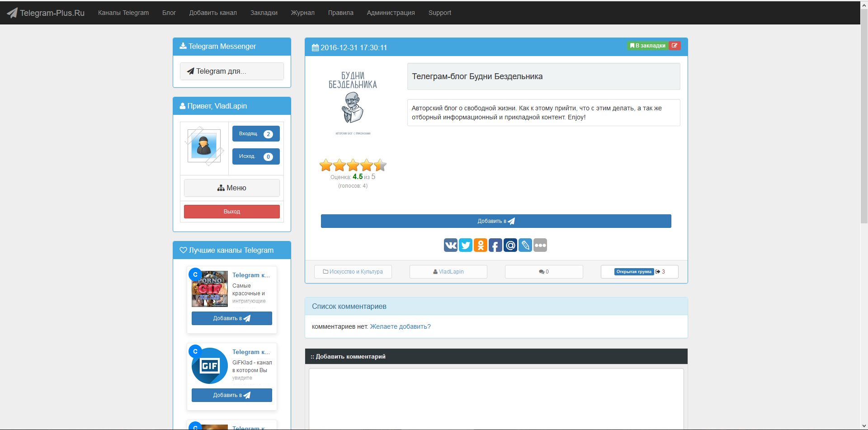This screenshot has height=430, width=868.
Task: Click the red edit pencil icon
Action: click(x=675, y=45)
